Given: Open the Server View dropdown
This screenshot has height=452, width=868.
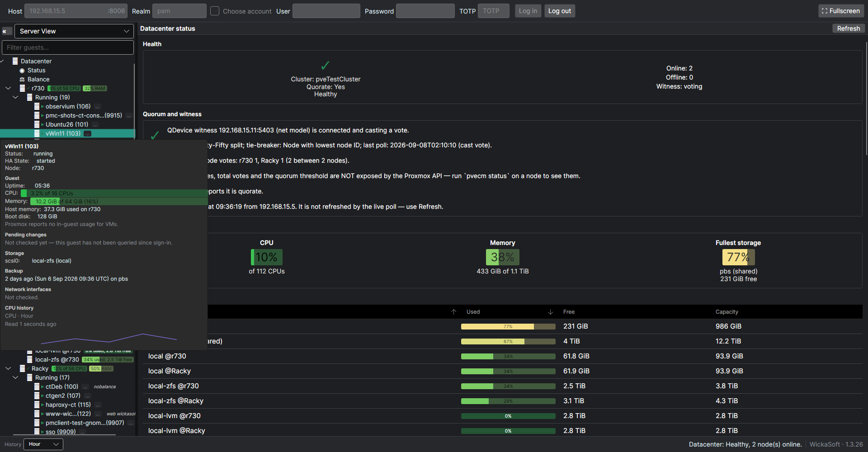Looking at the screenshot, I should point(74,31).
